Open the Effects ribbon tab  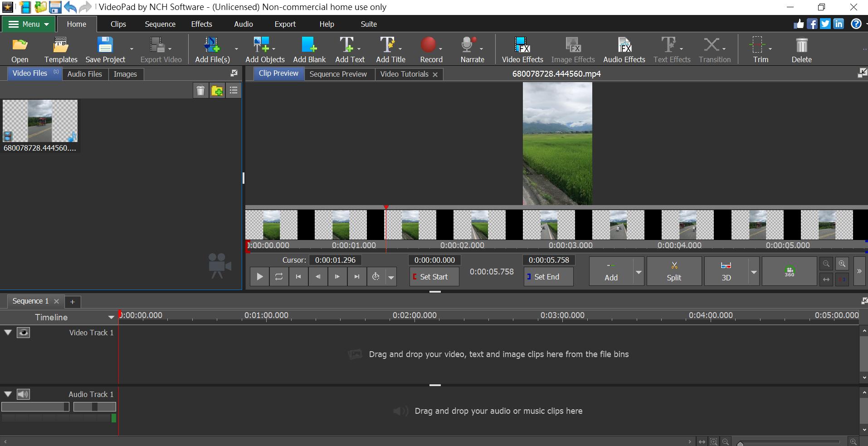(x=201, y=24)
